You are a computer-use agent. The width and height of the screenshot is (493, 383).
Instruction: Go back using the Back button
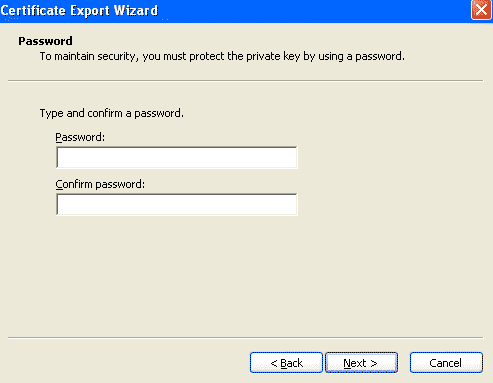(x=286, y=363)
